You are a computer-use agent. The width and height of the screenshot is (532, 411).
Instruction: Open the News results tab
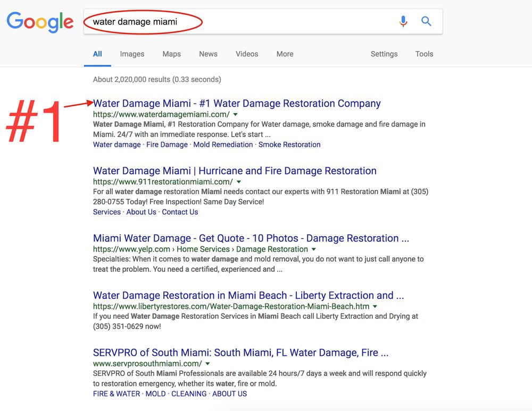[x=209, y=54]
